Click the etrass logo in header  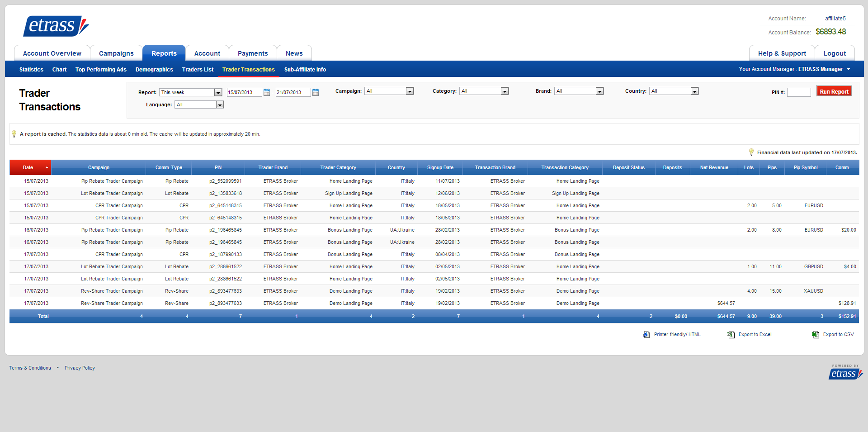[x=56, y=26]
